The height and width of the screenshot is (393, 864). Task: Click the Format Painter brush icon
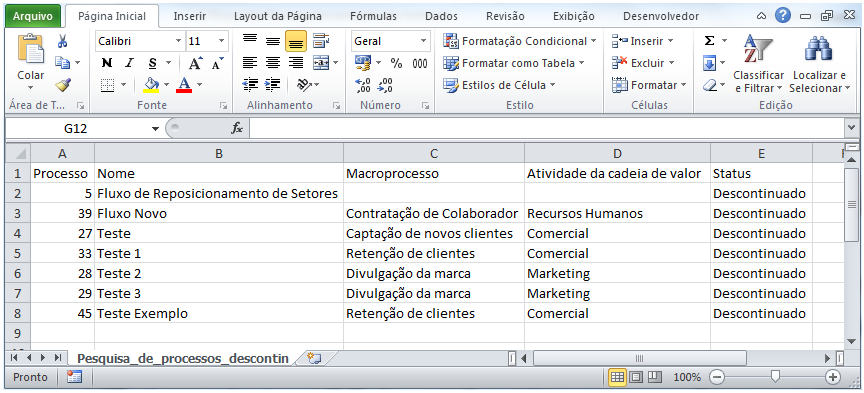(63, 85)
